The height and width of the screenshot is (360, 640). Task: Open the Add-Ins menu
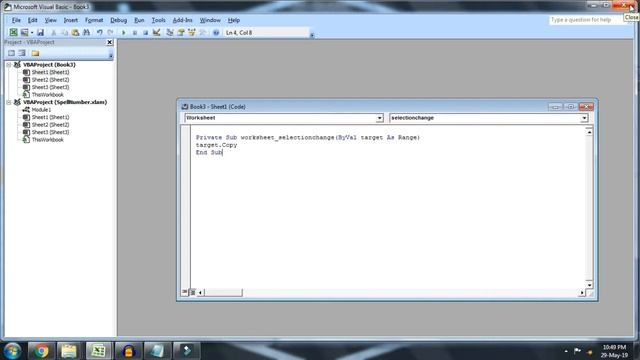pyautogui.click(x=182, y=20)
